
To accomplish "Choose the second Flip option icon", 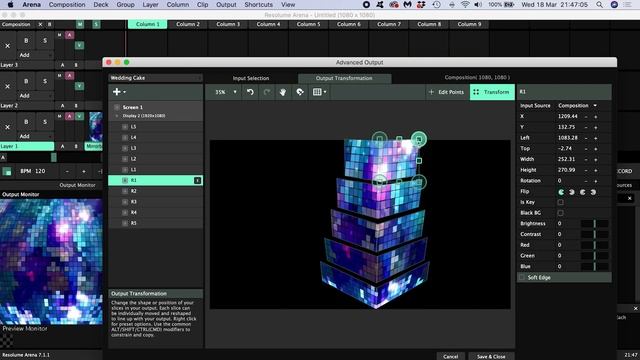I will point(572,192).
